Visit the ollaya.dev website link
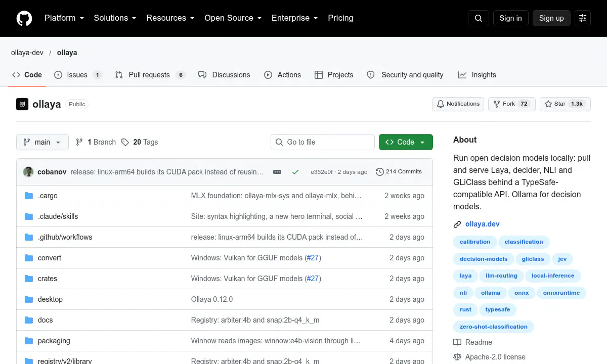Image resolution: width=607 pixels, height=364 pixels. (483, 224)
